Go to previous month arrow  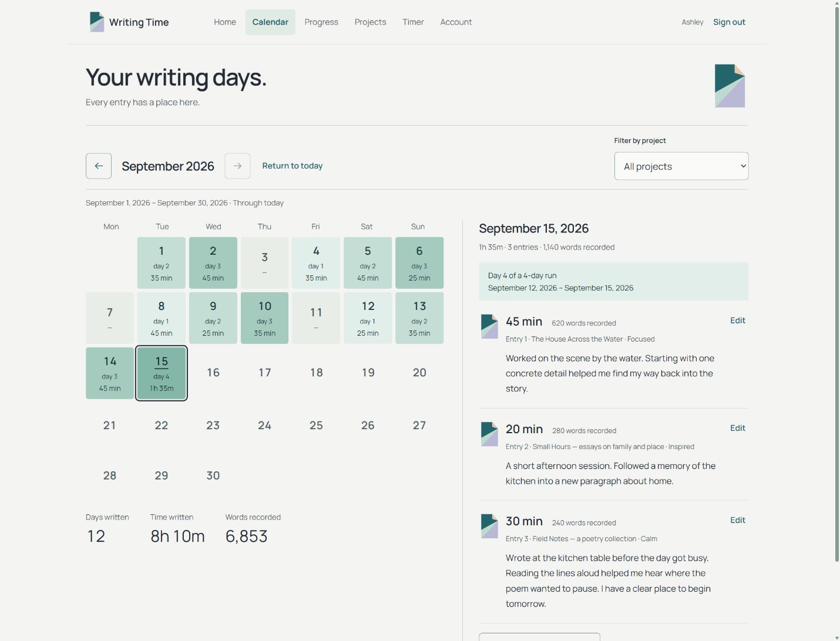click(x=99, y=166)
